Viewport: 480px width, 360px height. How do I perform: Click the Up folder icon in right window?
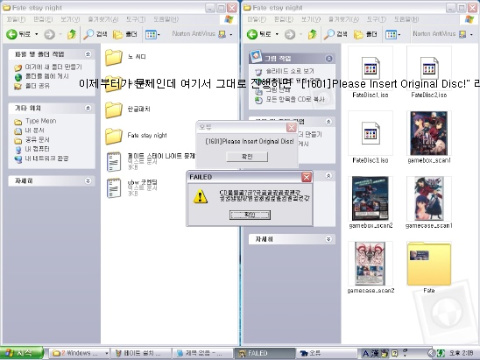[x=312, y=34]
